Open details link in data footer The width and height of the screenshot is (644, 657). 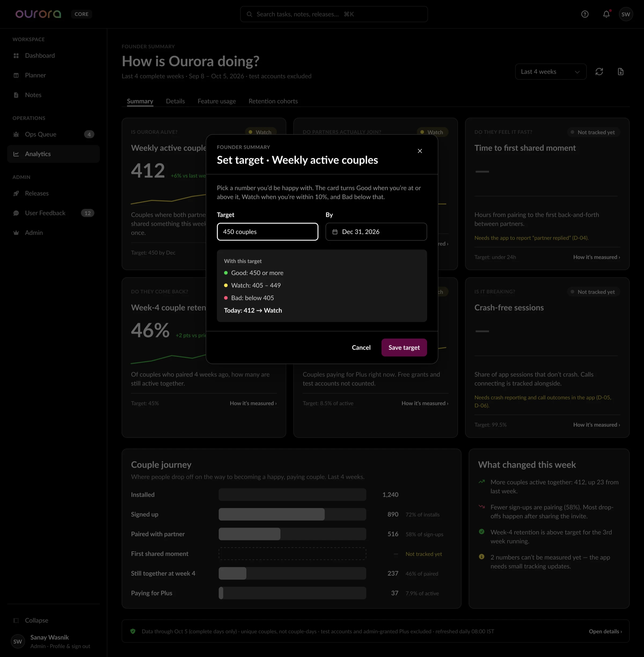click(x=605, y=631)
